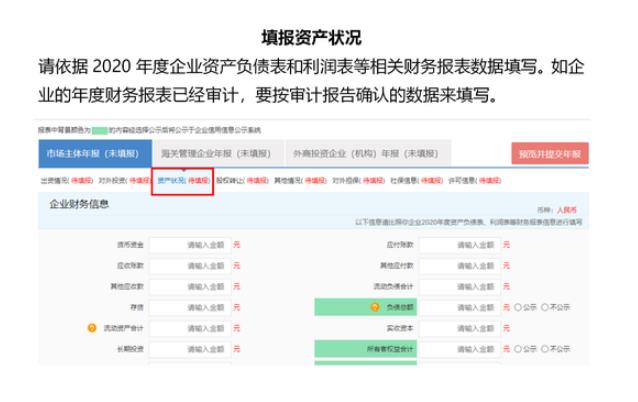Image resolution: width=638 pixels, height=402 pixels.
Task: Click the 货币资金 amount input
Action: point(189,243)
